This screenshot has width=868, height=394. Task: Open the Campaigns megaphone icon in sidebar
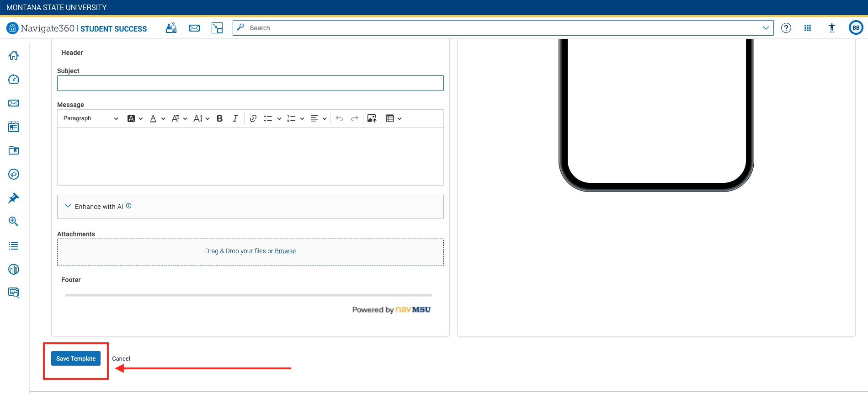click(x=14, y=174)
